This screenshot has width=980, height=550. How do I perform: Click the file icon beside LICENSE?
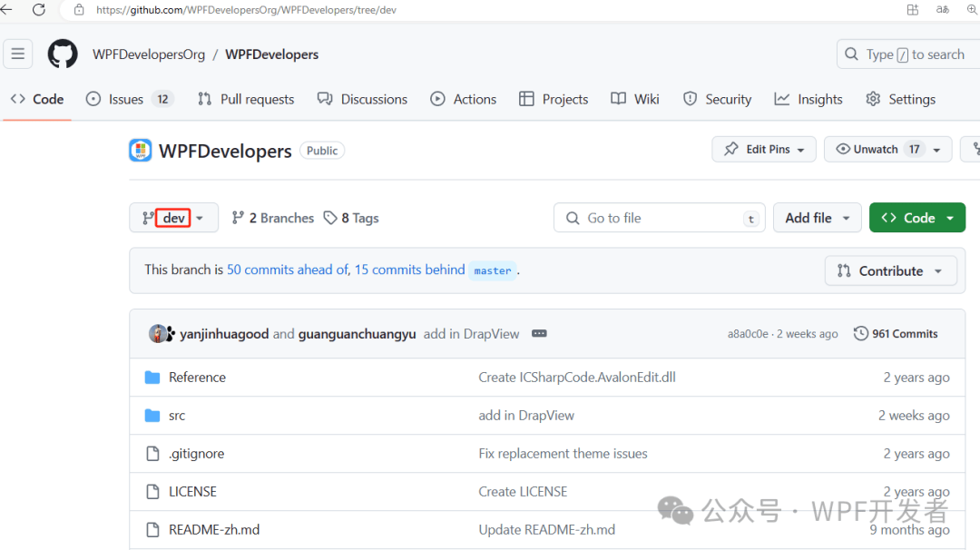tap(152, 491)
